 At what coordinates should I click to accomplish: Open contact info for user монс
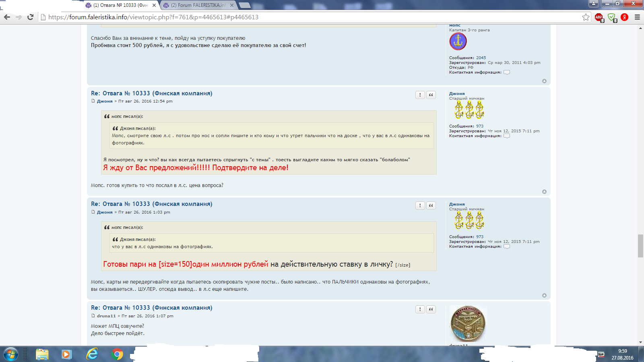(x=507, y=72)
